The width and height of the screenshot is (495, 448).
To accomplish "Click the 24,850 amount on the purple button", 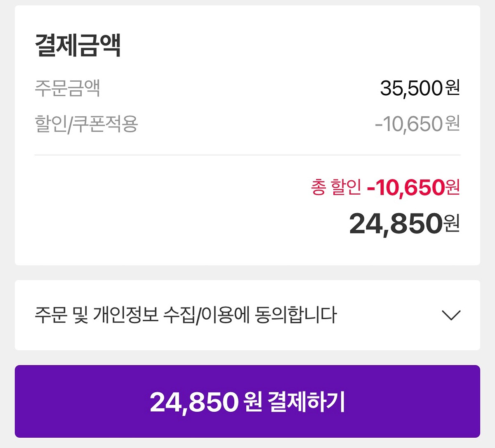I will (194, 402).
